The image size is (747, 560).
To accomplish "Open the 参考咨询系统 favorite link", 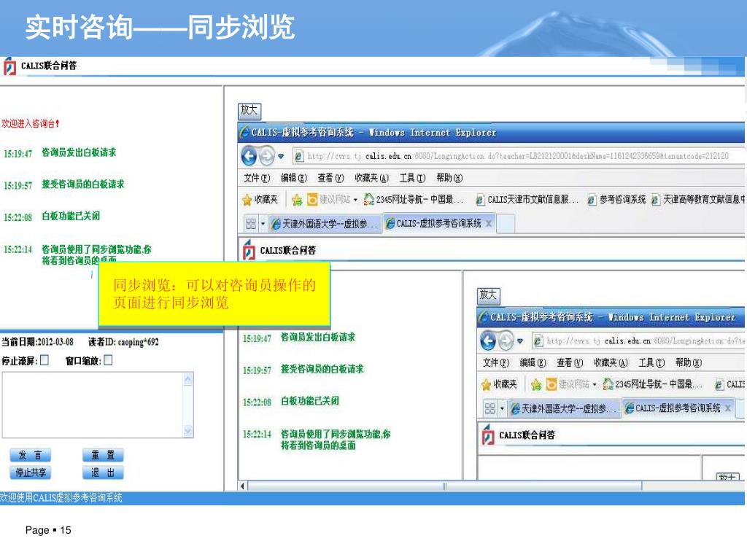I will pyautogui.click(x=616, y=200).
